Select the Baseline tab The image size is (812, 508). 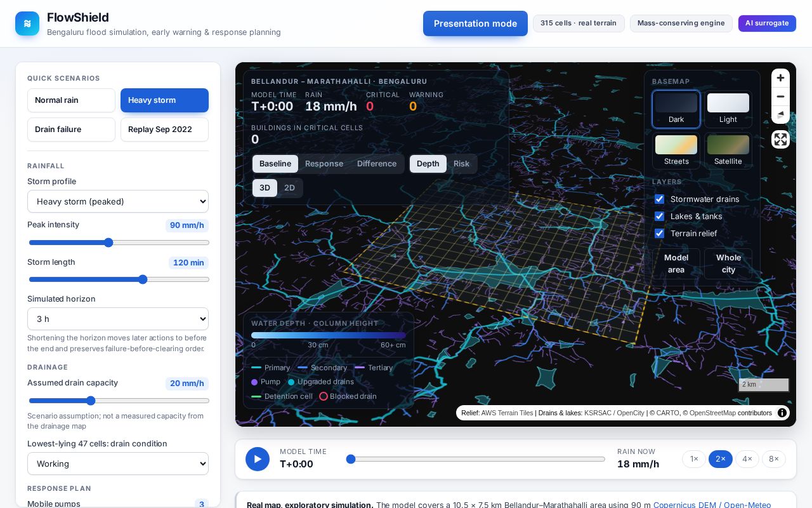tap(275, 164)
